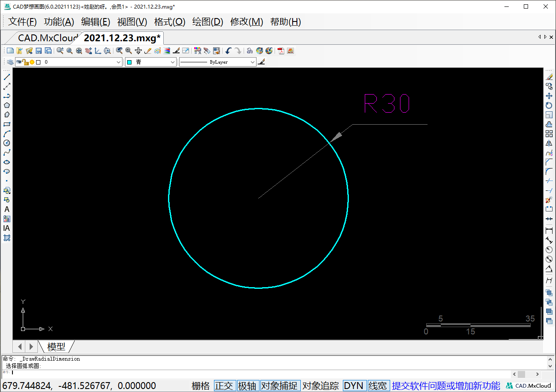Open 格式(O) menu
Image resolution: width=556 pixels, height=392 pixels.
170,22
